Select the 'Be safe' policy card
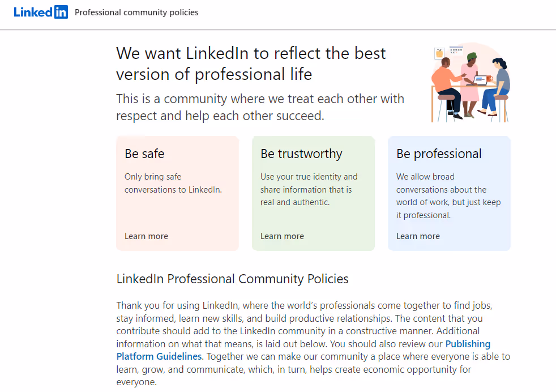 coord(177,193)
